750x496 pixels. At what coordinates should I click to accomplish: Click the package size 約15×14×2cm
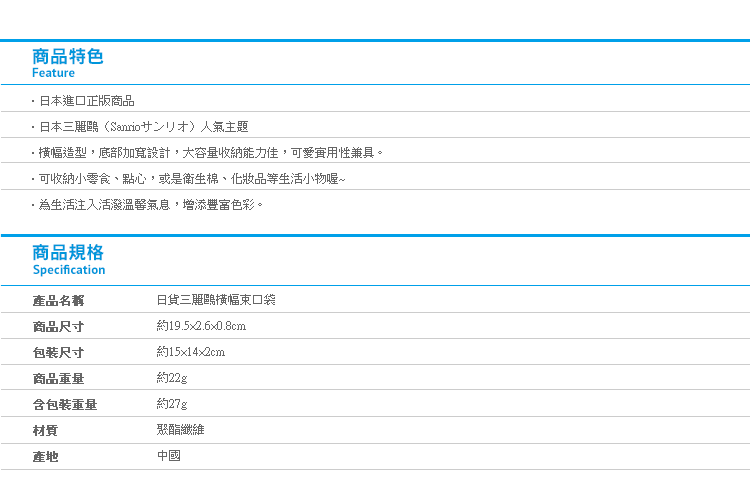[190, 352]
